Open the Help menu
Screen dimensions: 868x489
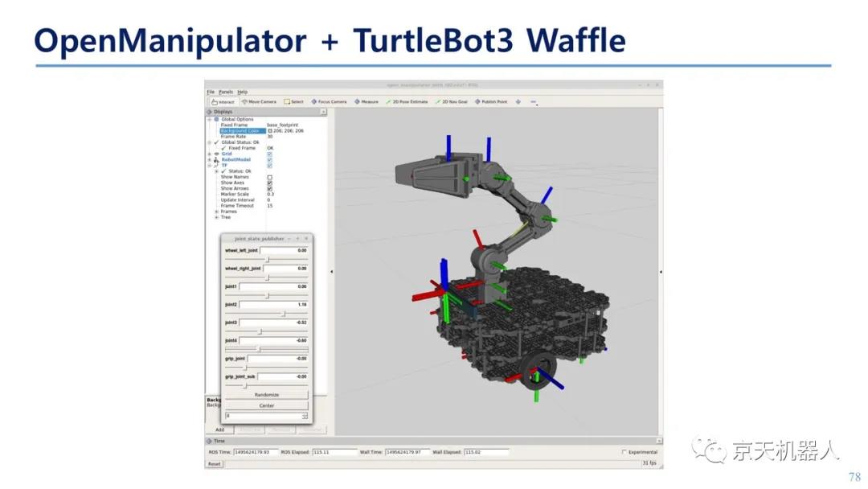click(x=243, y=92)
